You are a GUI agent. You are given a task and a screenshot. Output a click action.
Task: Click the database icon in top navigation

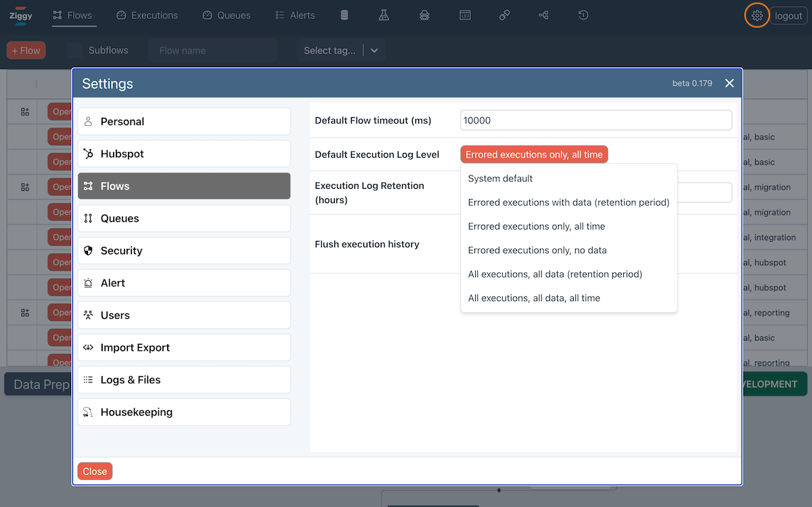(344, 15)
